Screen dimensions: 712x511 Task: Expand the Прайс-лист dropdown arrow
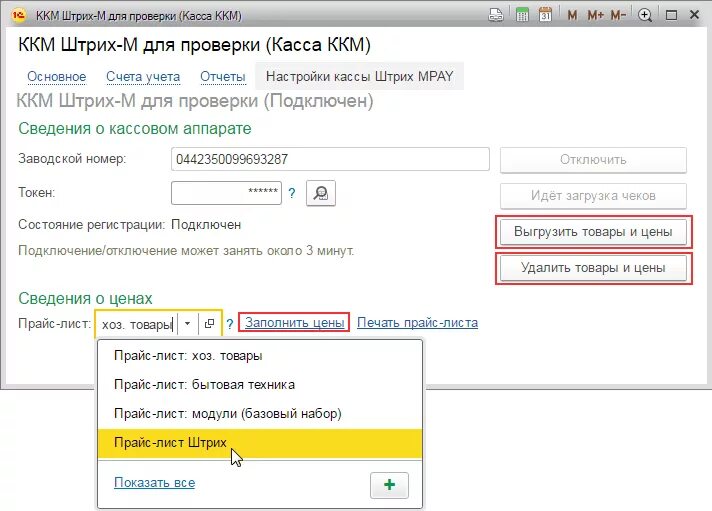tap(188, 323)
